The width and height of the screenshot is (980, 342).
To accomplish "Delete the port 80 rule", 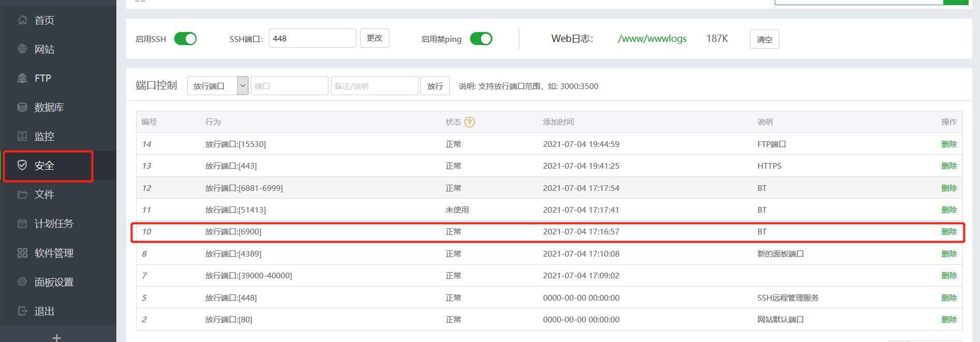I will pos(949,320).
